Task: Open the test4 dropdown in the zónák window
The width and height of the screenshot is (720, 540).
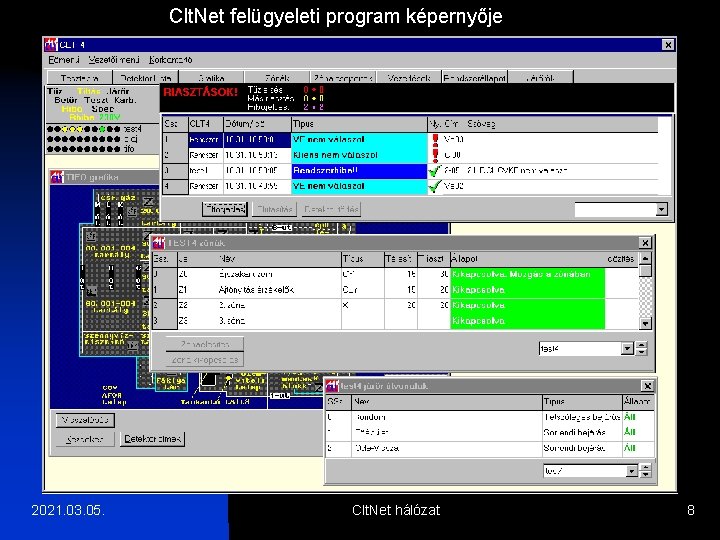Action: [627, 349]
